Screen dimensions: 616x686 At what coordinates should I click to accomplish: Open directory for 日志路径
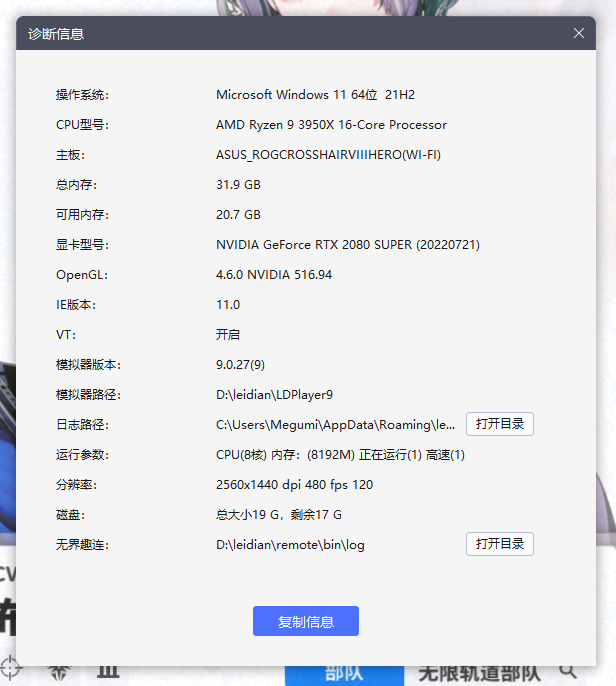499,424
